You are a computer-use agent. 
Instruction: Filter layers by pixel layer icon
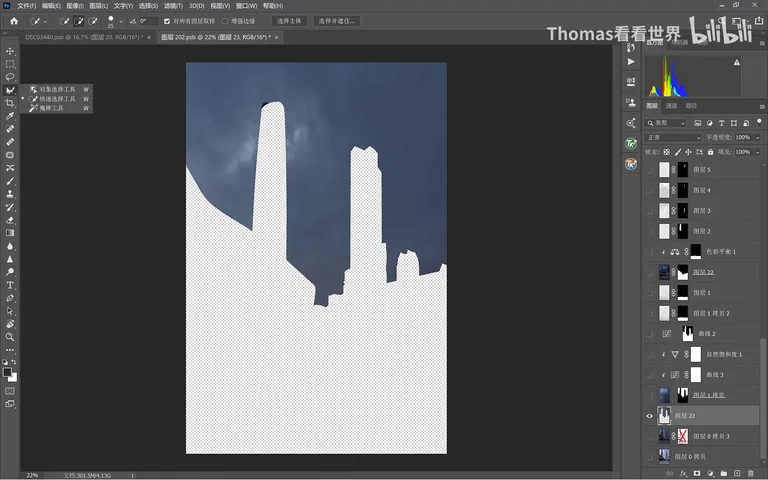click(697, 123)
